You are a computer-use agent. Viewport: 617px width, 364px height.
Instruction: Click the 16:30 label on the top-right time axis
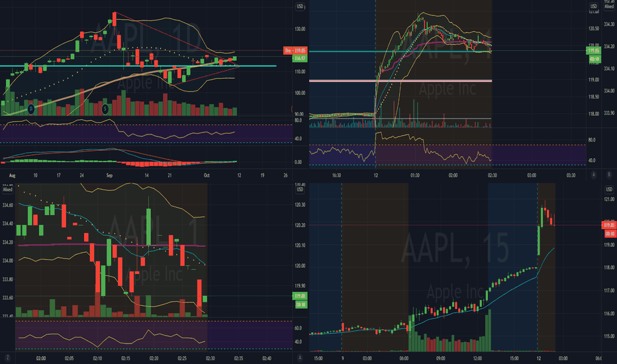[336, 175]
